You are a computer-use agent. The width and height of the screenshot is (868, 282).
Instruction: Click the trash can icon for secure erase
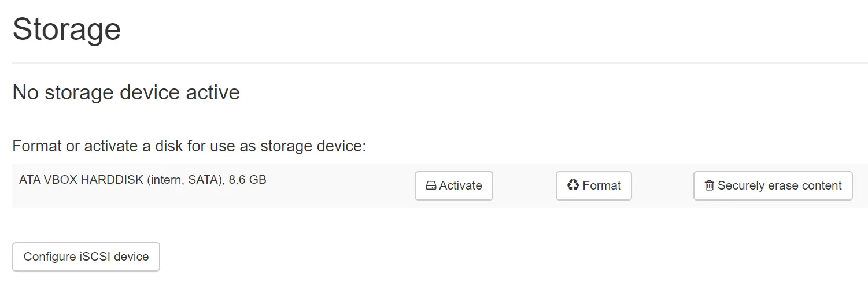pos(709,186)
